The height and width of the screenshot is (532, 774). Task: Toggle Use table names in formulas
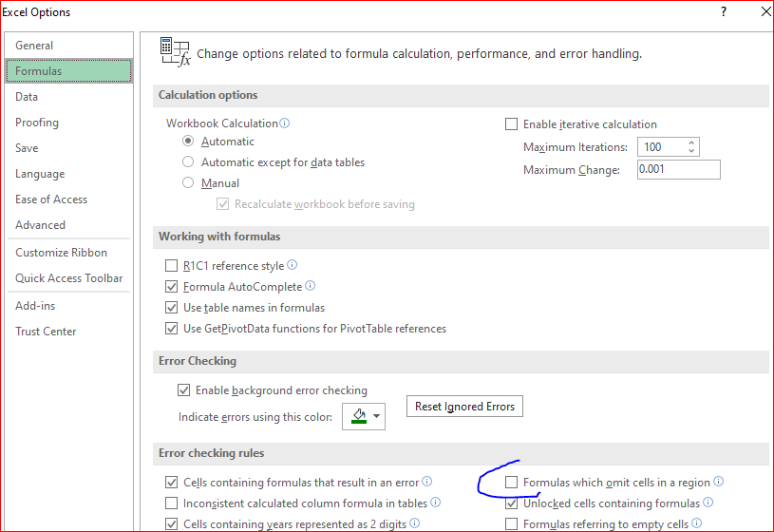pos(171,308)
